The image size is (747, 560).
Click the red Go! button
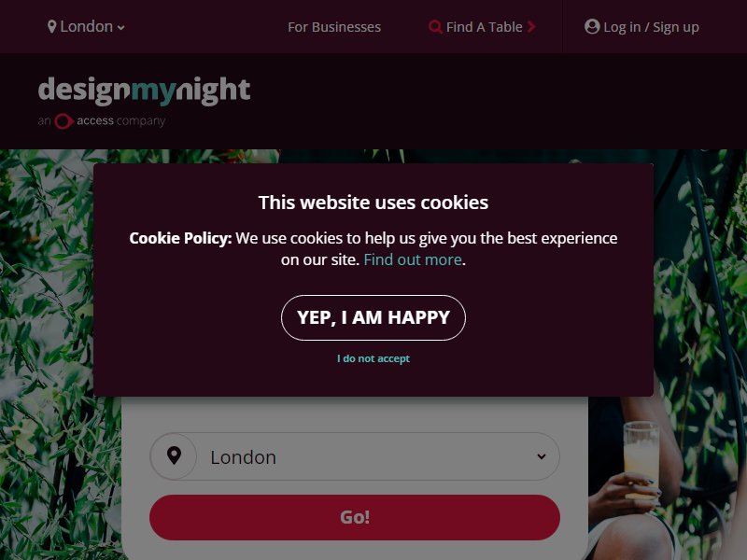[x=355, y=517]
